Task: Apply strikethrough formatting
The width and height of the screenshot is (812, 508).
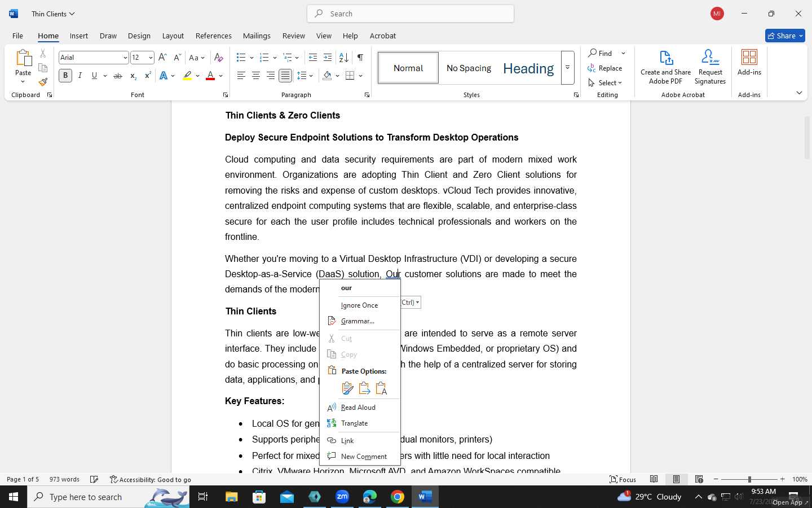Action: coord(118,76)
